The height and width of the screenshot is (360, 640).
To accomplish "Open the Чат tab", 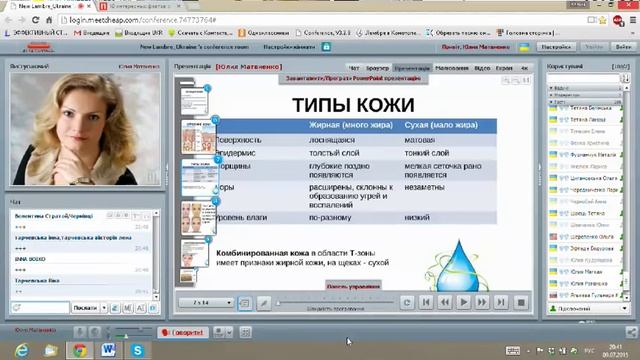I will pos(354,68).
